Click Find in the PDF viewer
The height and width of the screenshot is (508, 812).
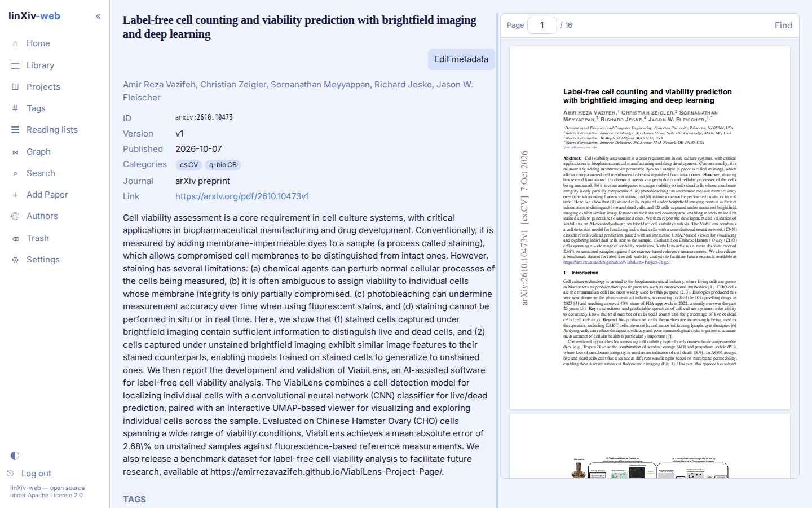pyautogui.click(x=783, y=25)
